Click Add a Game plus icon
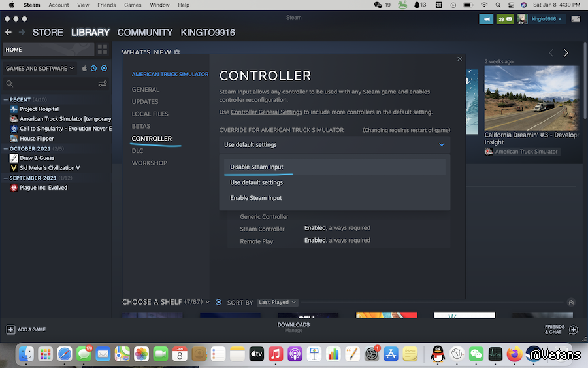Screen dimensions: 588x368 point(10,329)
